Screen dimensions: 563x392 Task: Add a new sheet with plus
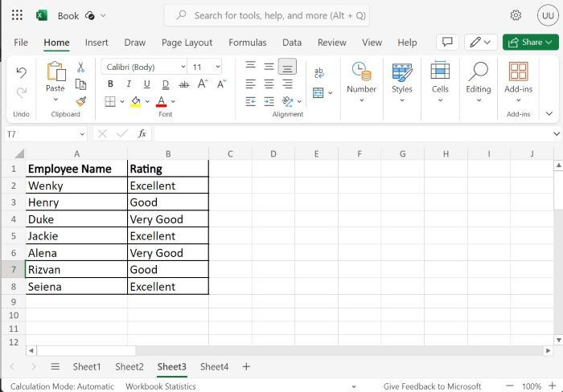click(246, 366)
